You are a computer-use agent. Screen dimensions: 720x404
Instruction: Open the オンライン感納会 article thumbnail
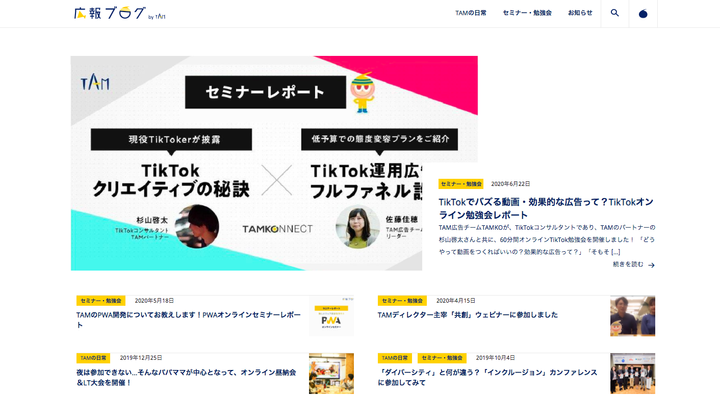[x=331, y=373]
